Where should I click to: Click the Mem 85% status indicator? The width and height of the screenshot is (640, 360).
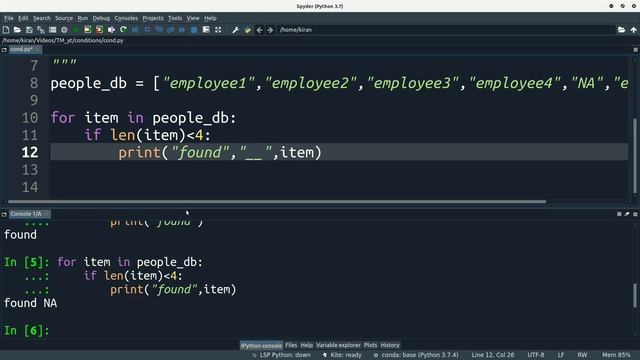[x=616, y=355]
